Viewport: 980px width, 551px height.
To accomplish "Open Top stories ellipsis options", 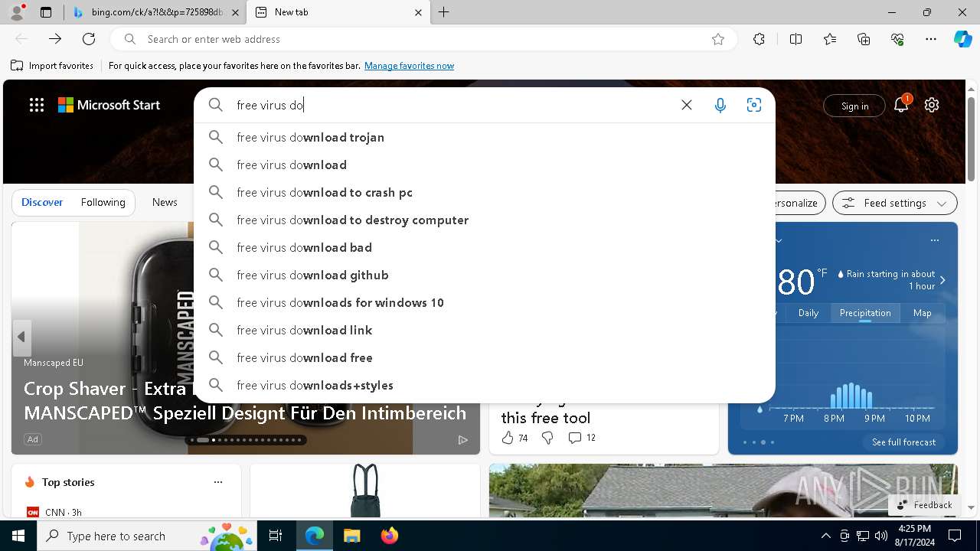I will pos(218,482).
